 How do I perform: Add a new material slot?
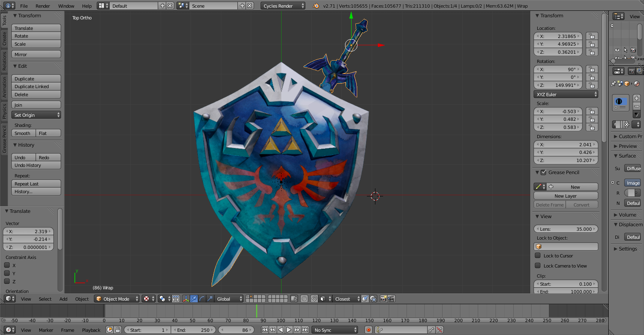(637, 98)
